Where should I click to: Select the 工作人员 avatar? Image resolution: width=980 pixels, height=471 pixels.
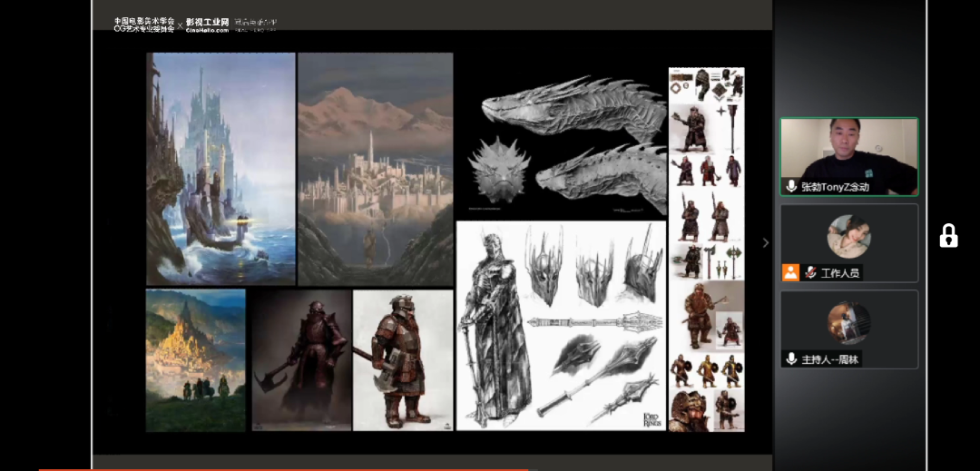[x=848, y=236]
